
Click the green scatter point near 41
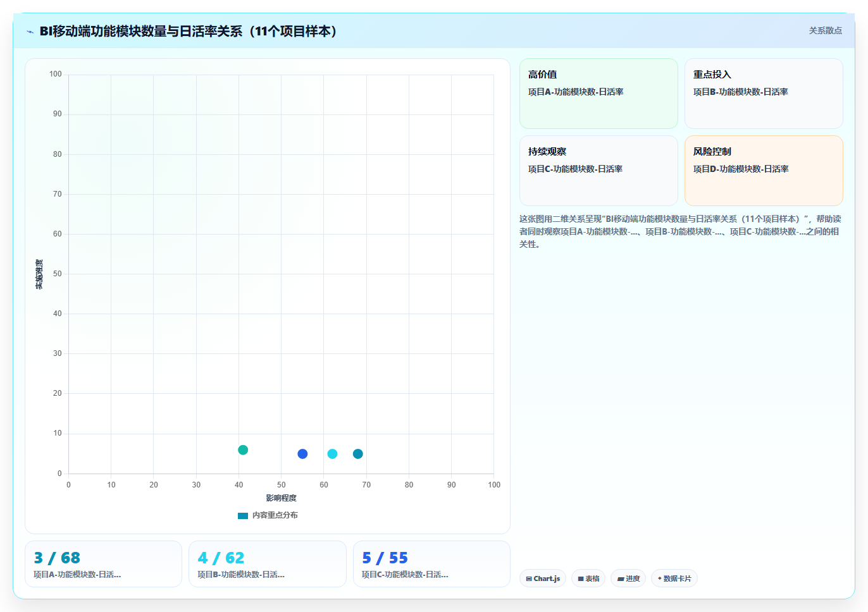click(243, 450)
